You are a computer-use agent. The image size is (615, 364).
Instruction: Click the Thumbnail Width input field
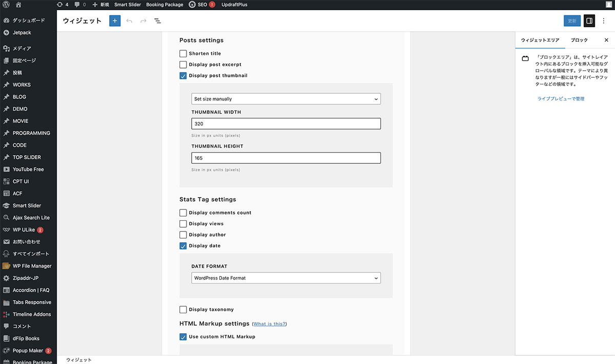tap(286, 124)
